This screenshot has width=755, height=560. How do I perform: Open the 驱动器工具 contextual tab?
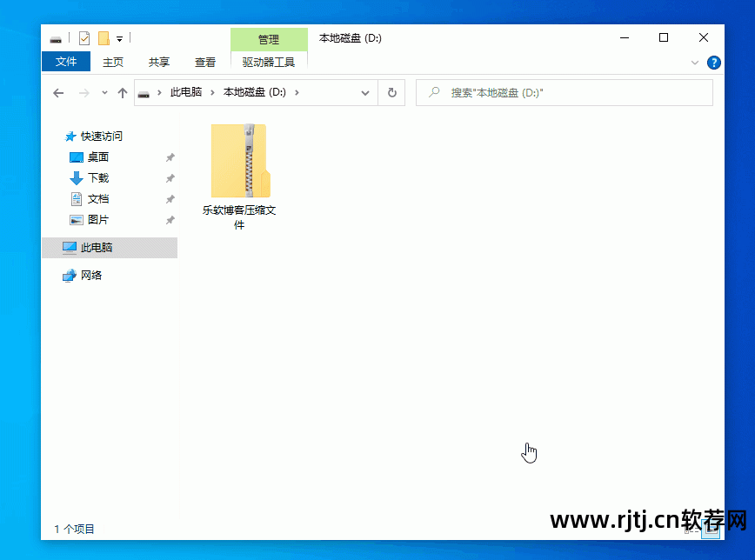click(268, 62)
